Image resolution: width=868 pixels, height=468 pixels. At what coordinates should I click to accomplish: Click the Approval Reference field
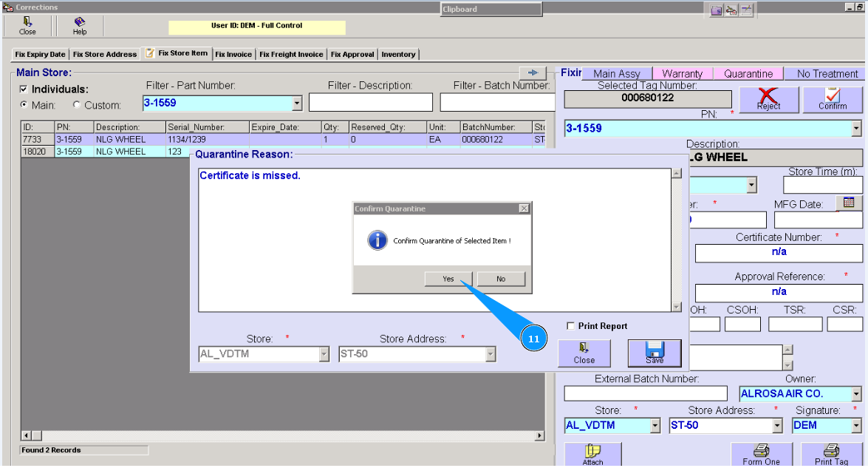pyautogui.click(x=779, y=293)
